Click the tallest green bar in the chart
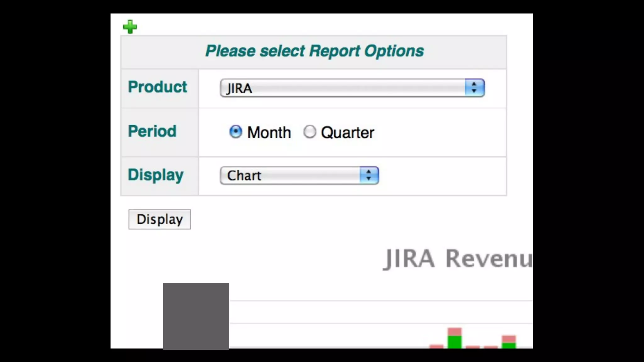 pos(454,342)
